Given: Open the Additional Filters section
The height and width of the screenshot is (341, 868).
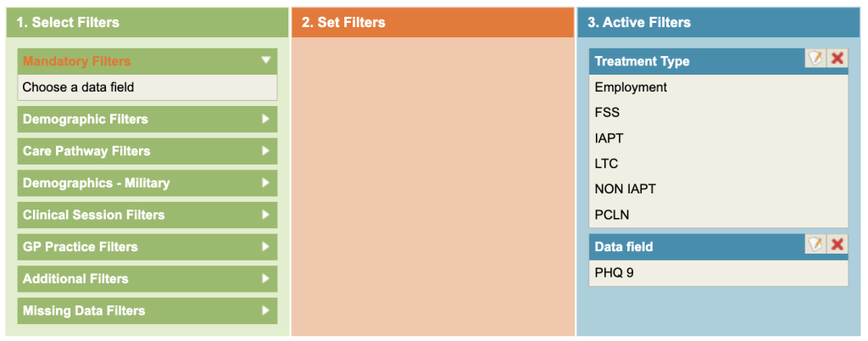Looking at the screenshot, I should tap(147, 278).
